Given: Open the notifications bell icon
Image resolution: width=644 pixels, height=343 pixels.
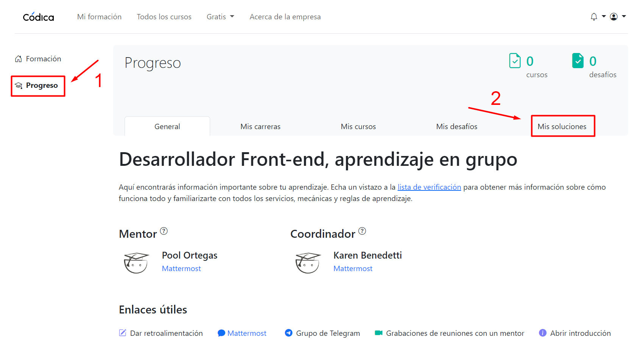Looking at the screenshot, I should point(594,17).
